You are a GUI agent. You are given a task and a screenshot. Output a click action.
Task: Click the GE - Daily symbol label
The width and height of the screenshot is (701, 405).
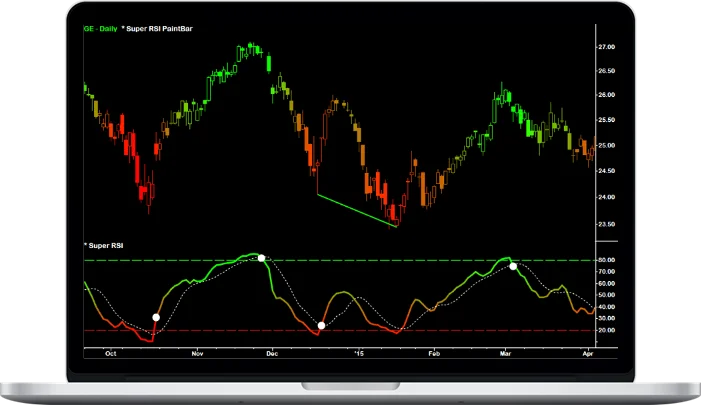tap(98, 30)
